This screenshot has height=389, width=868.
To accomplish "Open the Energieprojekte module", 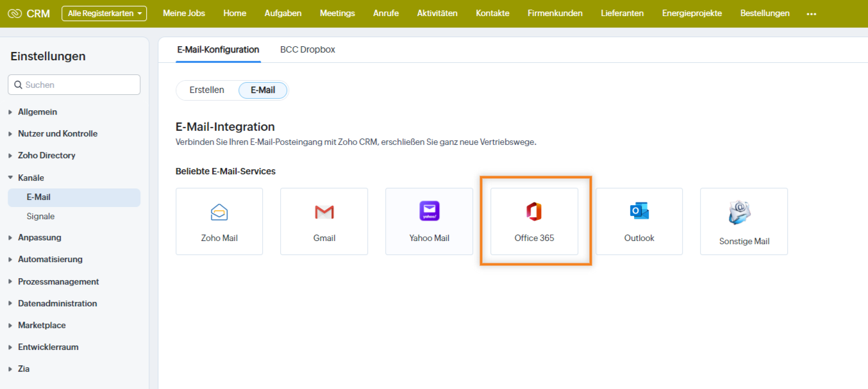I will 692,13.
